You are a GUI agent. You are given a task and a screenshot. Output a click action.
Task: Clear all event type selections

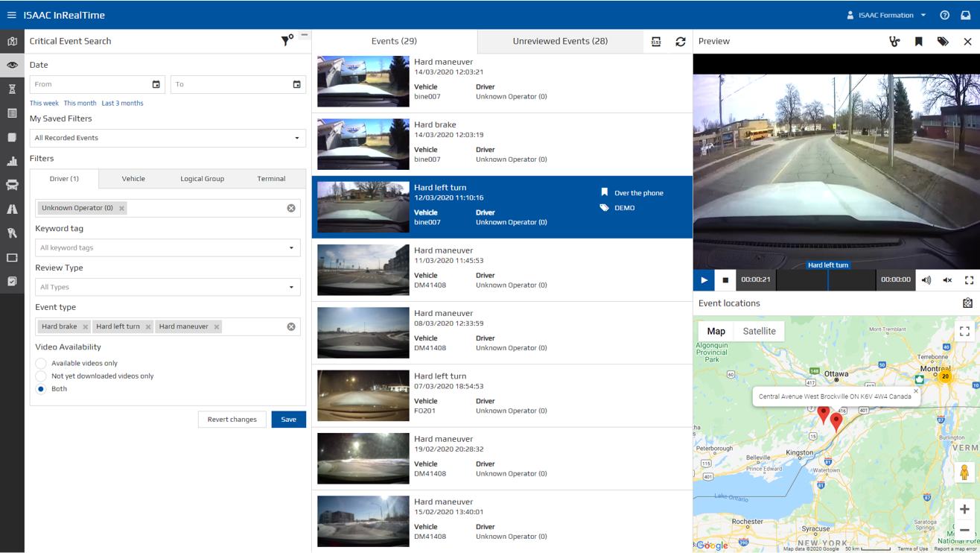291,326
